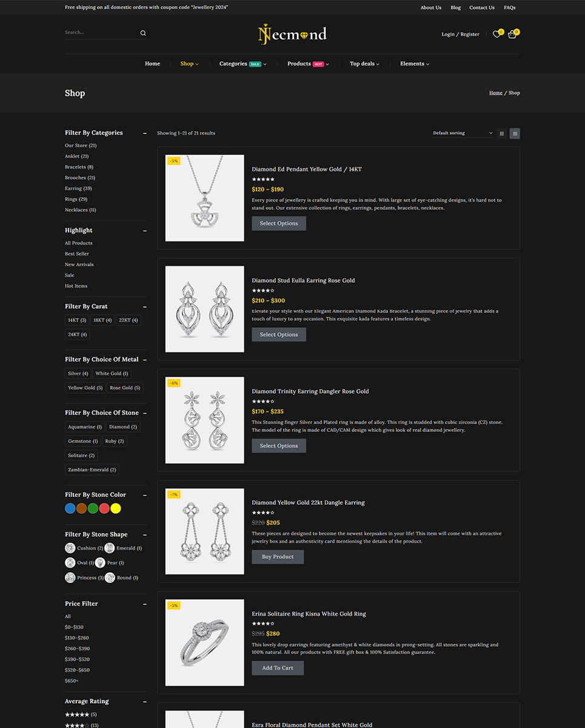Viewport: 585px width, 728px height.
Task: Open the shopping cart icon
Action: coord(512,35)
